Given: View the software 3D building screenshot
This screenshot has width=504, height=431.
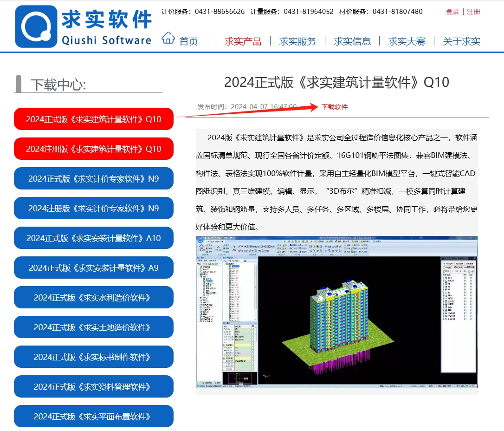Looking at the screenshot, I should coord(336,312).
